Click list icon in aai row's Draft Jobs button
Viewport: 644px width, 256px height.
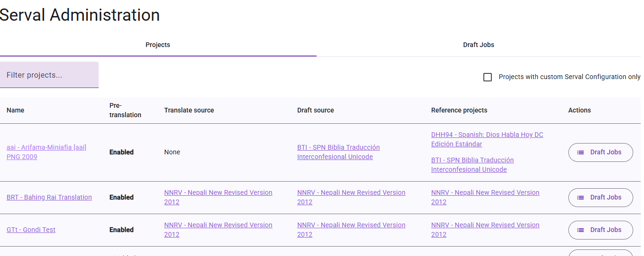click(x=581, y=152)
